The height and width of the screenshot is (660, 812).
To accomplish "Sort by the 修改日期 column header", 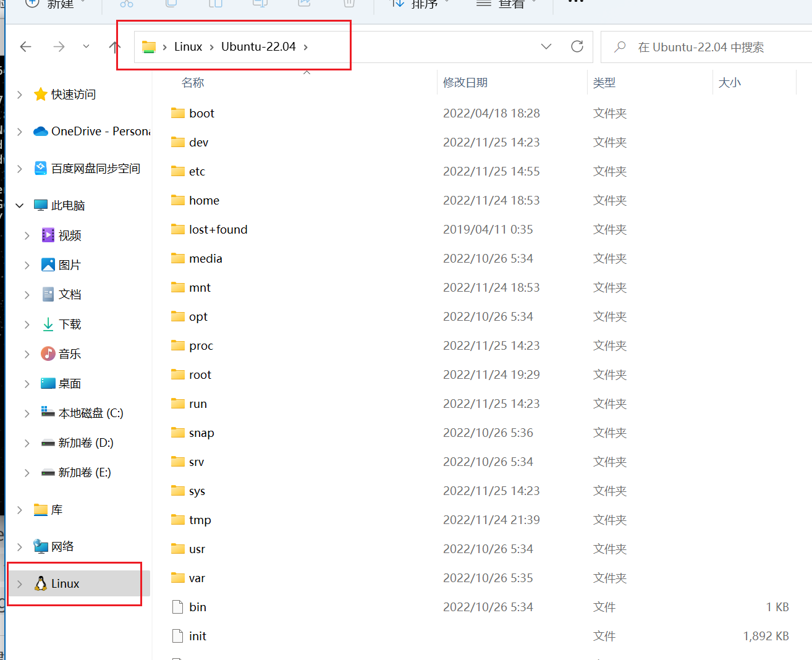I will click(465, 83).
